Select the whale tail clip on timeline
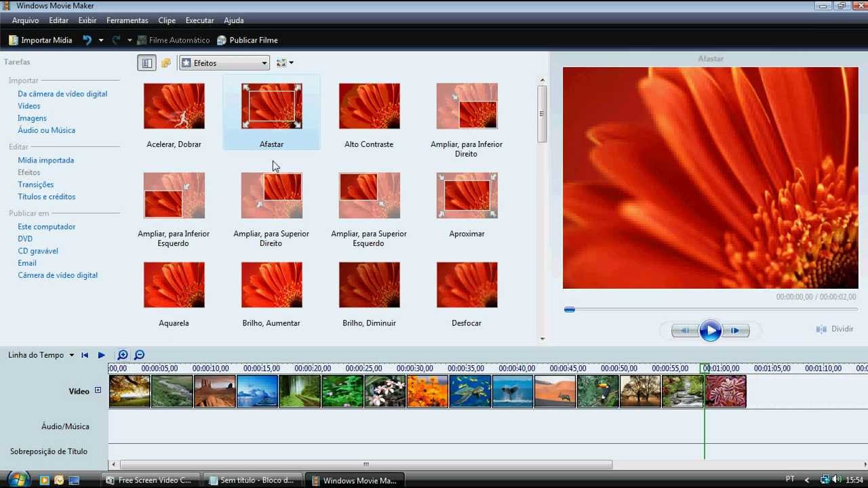The width and height of the screenshot is (868, 488). click(x=513, y=392)
